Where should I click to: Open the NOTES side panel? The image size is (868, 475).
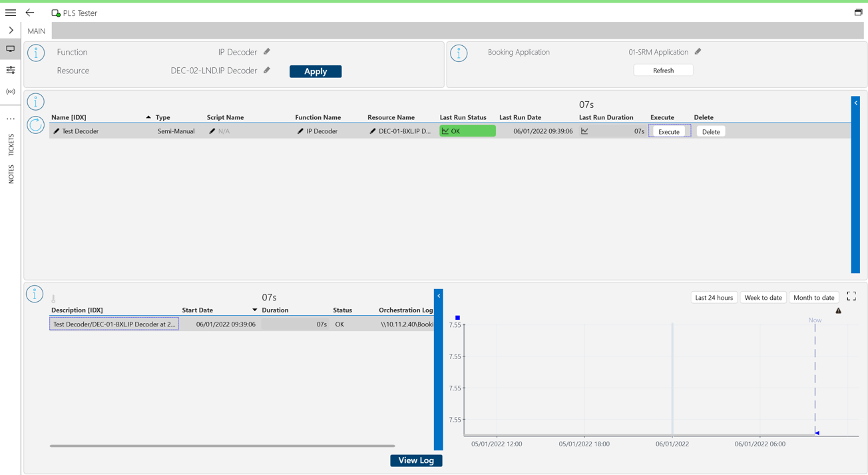click(x=11, y=174)
